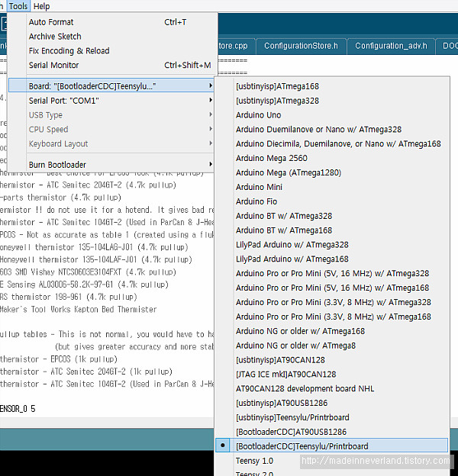The height and width of the screenshot is (476, 458).
Task: Select Arduino BT w/ ATmega328
Action: tap(331, 216)
